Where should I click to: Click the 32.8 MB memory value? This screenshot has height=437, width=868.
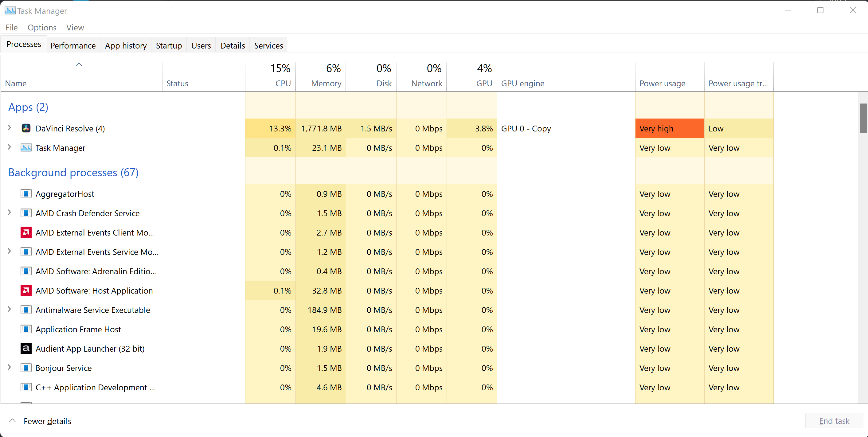click(326, 291)
